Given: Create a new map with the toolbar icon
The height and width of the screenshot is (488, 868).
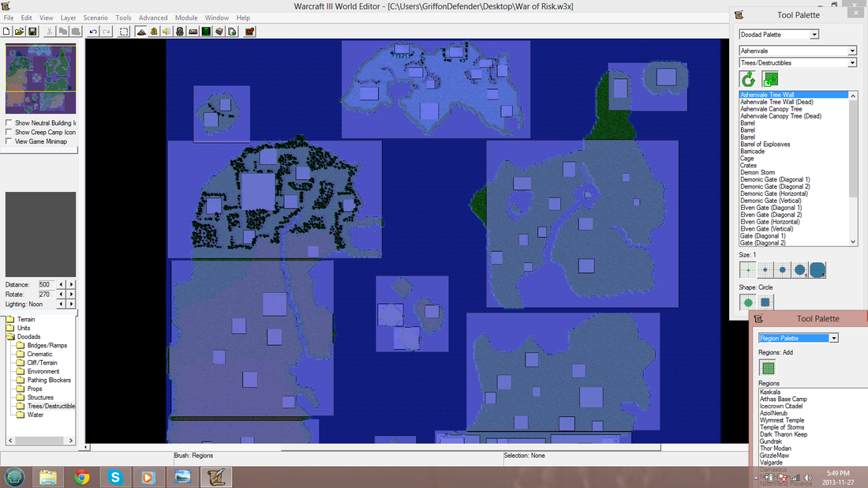Looking at the screenshot, I should point(6,32).
